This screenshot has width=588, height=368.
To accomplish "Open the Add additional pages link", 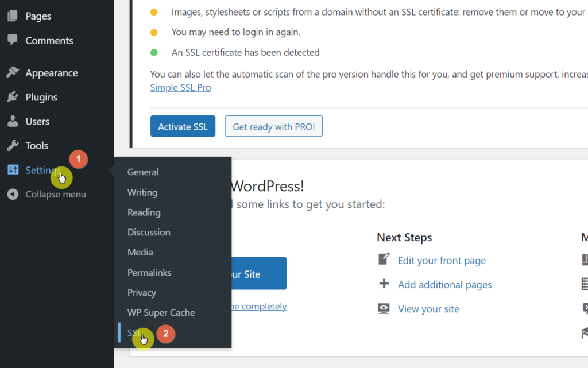I will (x=444, y=285).
